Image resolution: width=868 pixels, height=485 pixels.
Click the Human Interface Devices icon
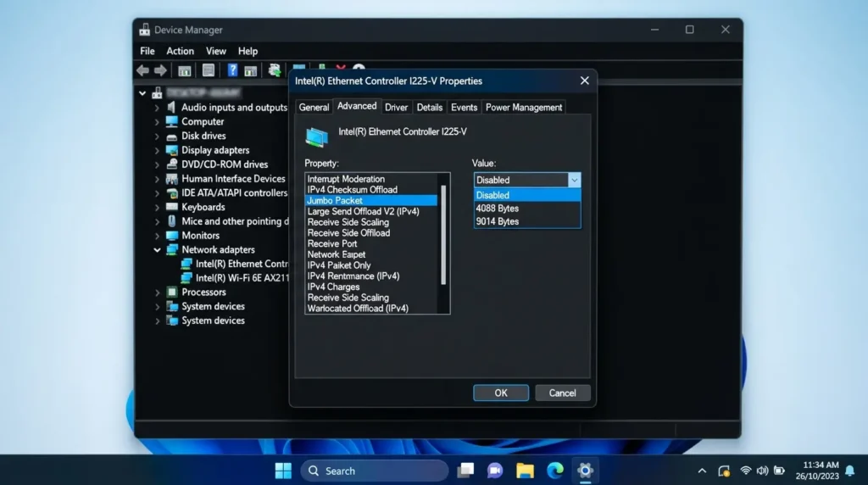(171, 178)
